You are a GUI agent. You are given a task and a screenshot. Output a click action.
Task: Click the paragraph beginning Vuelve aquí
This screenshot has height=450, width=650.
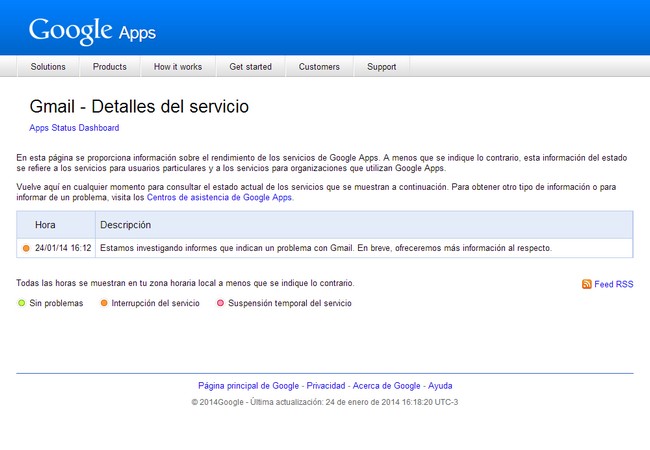316,192
